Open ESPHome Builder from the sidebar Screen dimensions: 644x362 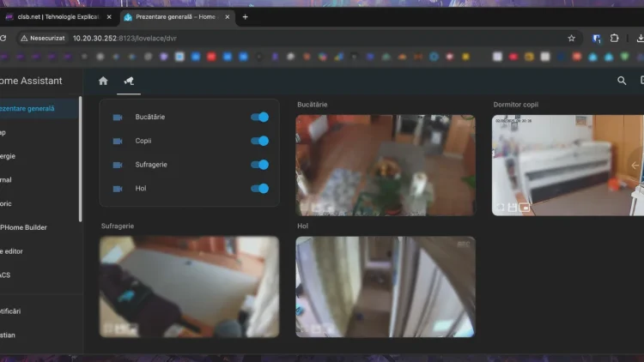(x=24, y=227)
